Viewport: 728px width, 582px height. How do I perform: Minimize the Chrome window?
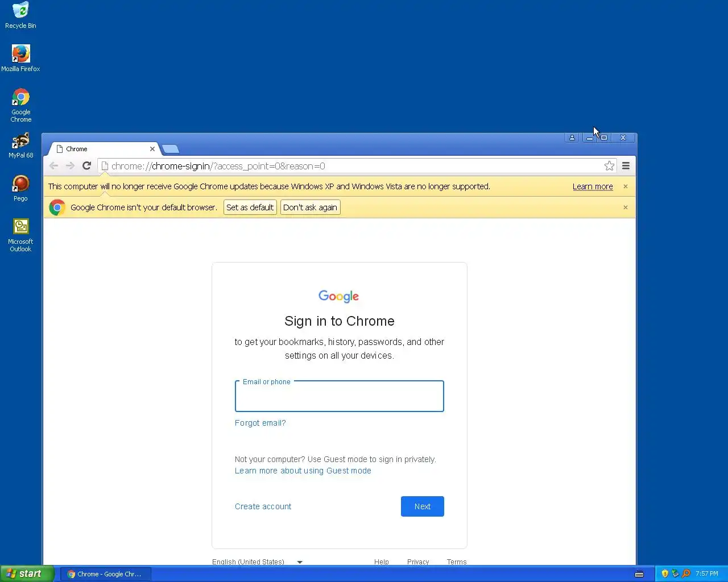point(590,138)
